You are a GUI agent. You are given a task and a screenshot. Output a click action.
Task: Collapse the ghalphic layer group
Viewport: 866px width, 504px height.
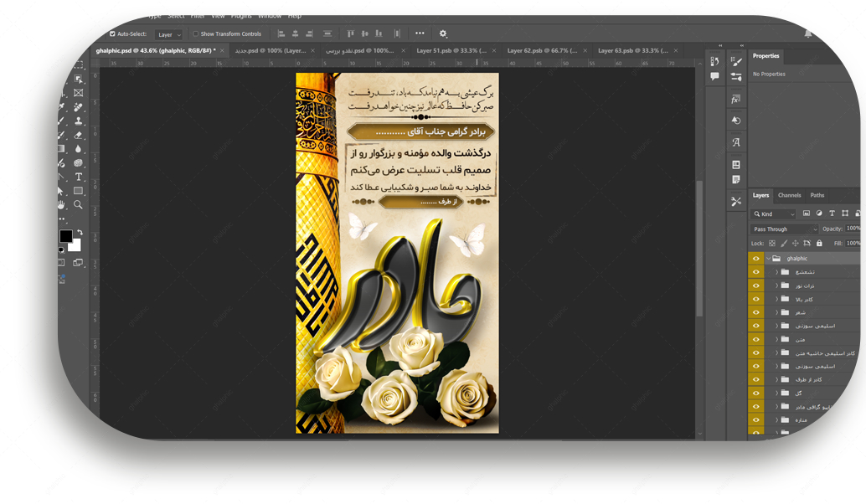tap(768, 259)
